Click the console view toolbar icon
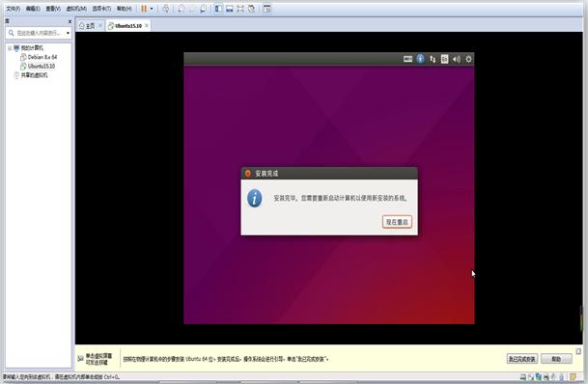This screenshot has height=384, width=588. click(267, 9)
